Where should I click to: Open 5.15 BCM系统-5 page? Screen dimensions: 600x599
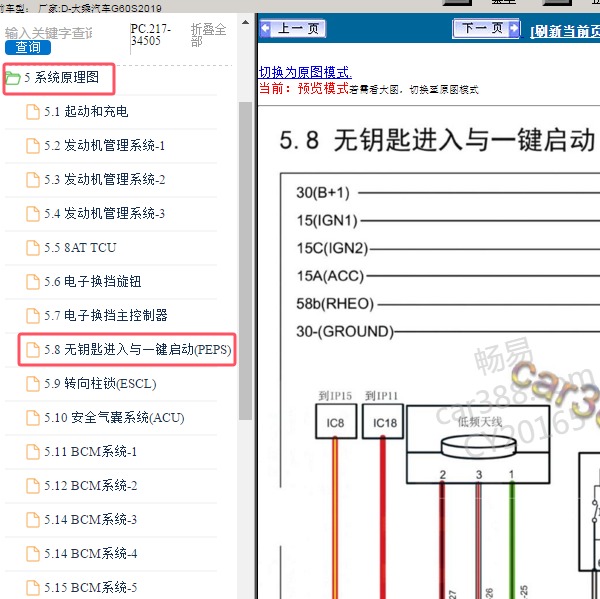pyautogui.click(x=90, y=588)
